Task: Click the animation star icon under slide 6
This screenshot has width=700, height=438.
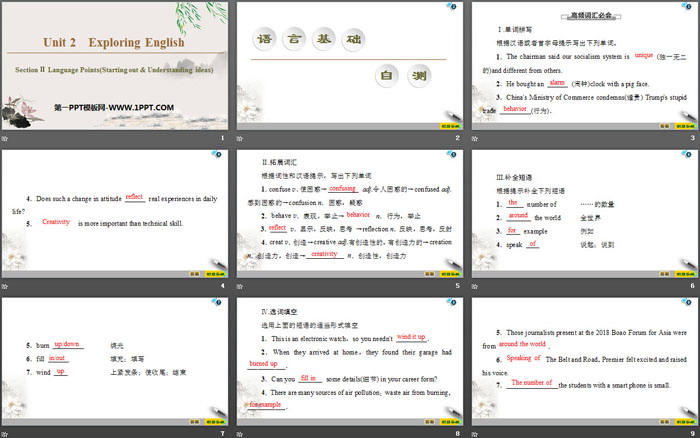Action: pos(475,286)
